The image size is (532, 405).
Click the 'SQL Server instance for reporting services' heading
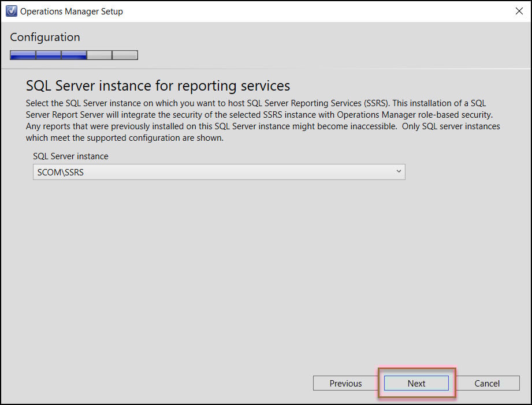pos(158,86)
